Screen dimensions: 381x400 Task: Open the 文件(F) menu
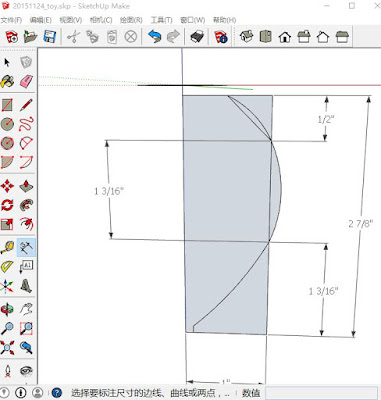pos(11,20)
